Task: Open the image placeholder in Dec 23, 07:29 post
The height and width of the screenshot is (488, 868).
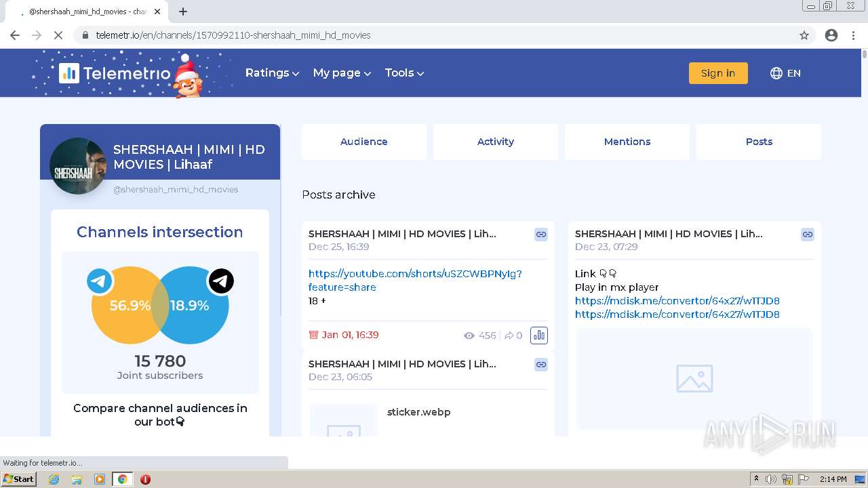Action: [x=694, y=379]
